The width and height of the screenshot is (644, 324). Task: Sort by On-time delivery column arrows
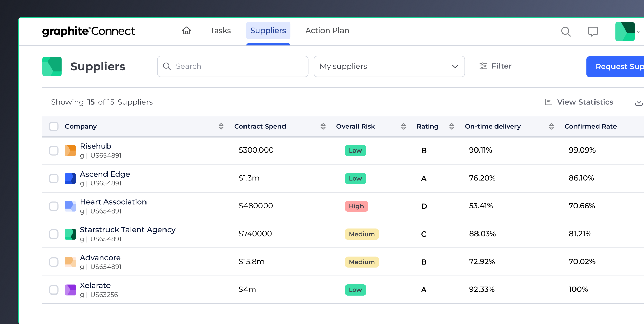click(x=551, y=126)
